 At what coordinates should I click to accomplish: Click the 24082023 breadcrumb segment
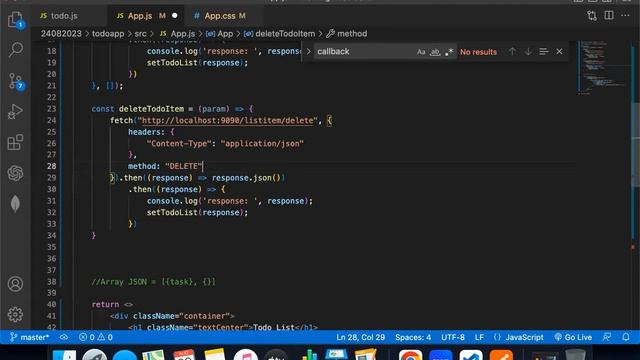[x=61, y=33]
